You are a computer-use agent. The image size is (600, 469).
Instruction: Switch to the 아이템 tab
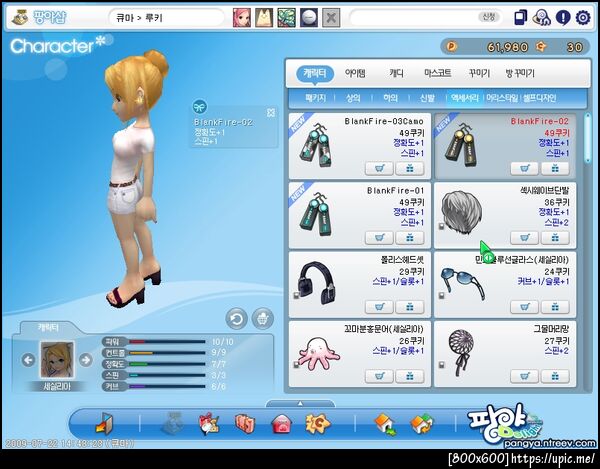click(x=355, y=73)
